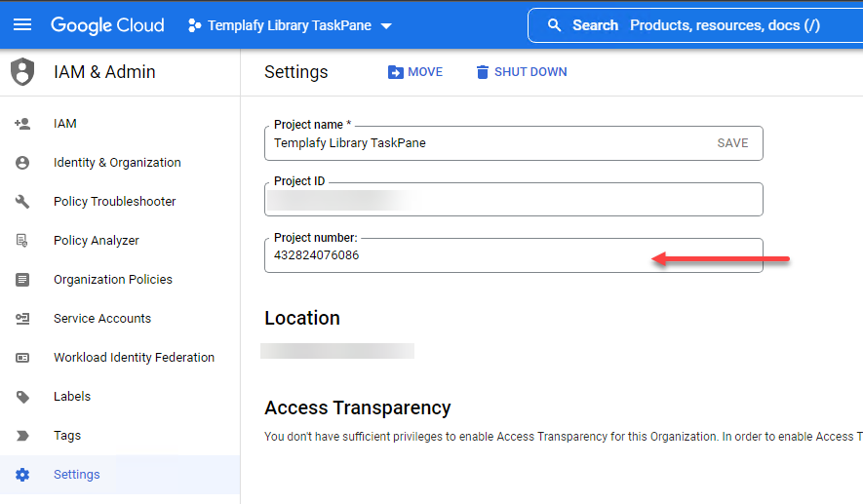Viewport: 863px width, 504px height.
Task: Click the Identity & Organization person icon
Action: coord(22,163)
